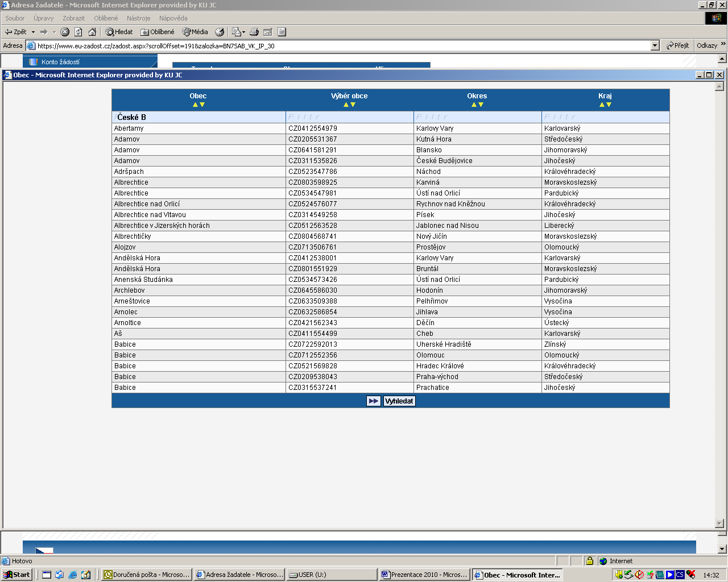This screenshot has width=728, height=582.
Task: Click the forward arrow in IE toolbar
Action: pos(43,32)
